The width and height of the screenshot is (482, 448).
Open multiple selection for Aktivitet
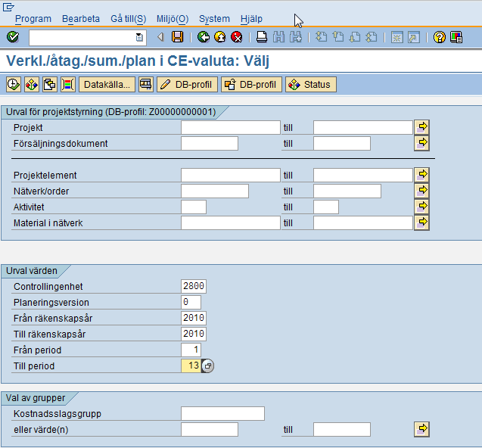(421, 207)
